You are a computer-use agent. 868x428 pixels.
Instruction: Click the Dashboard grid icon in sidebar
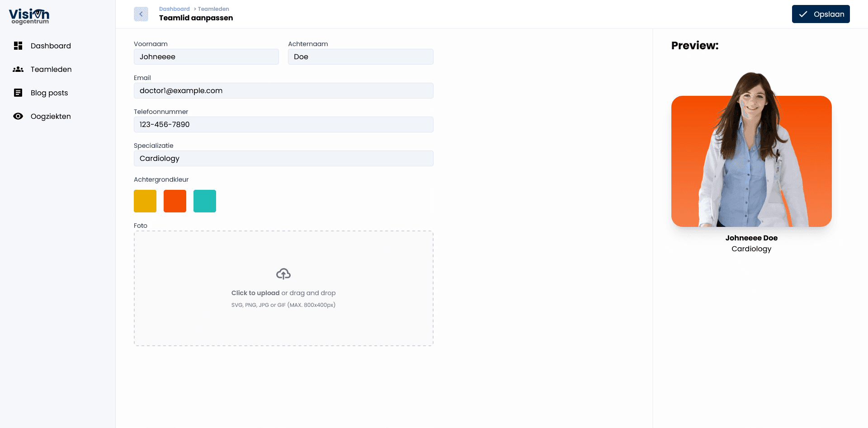[x=18, y=46]
